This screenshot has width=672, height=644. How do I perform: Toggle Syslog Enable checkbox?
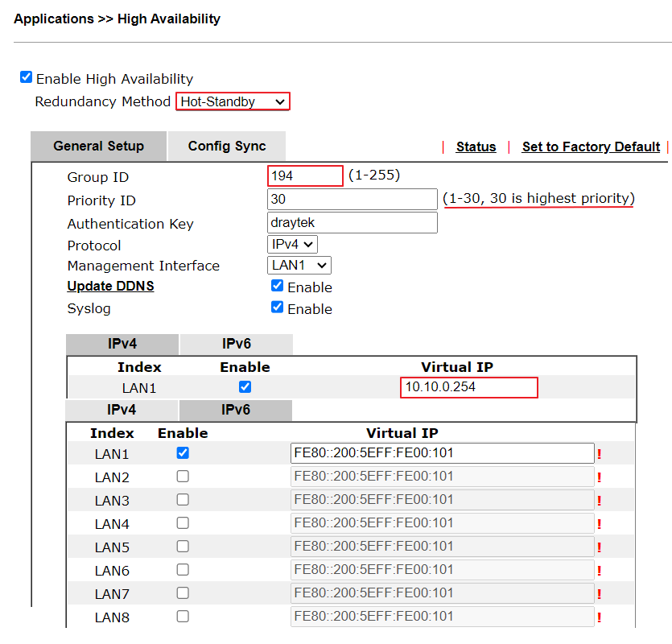278,308
